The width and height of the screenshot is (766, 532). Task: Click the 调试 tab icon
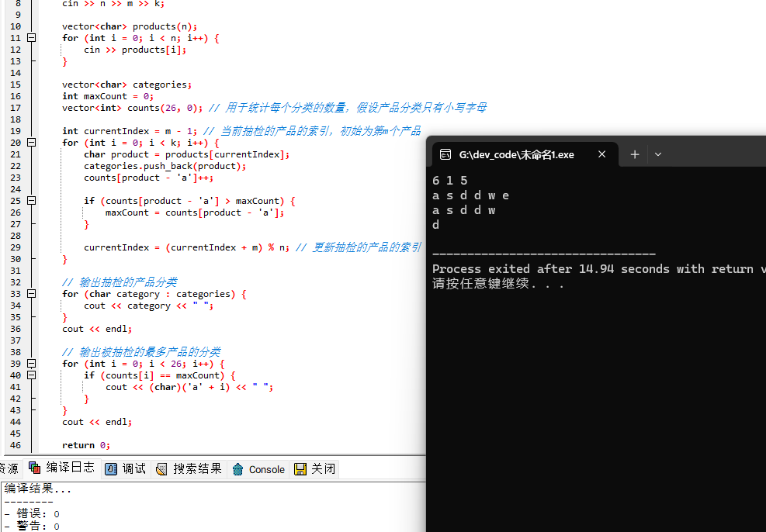pos(111,469)
